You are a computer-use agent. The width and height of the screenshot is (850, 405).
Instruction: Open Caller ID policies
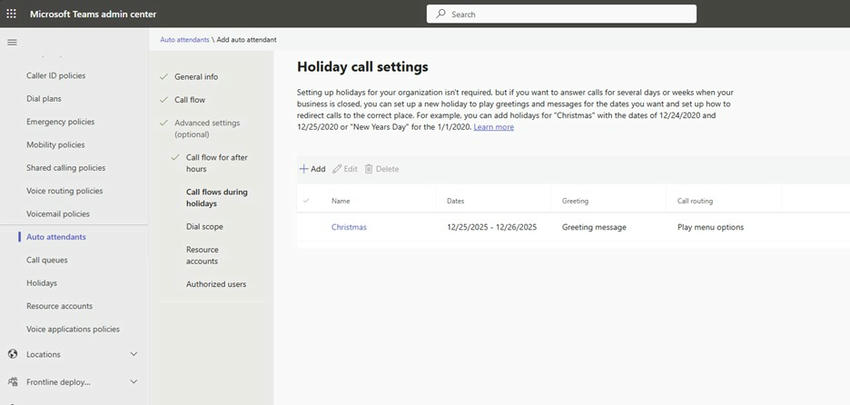click(56, 75)
